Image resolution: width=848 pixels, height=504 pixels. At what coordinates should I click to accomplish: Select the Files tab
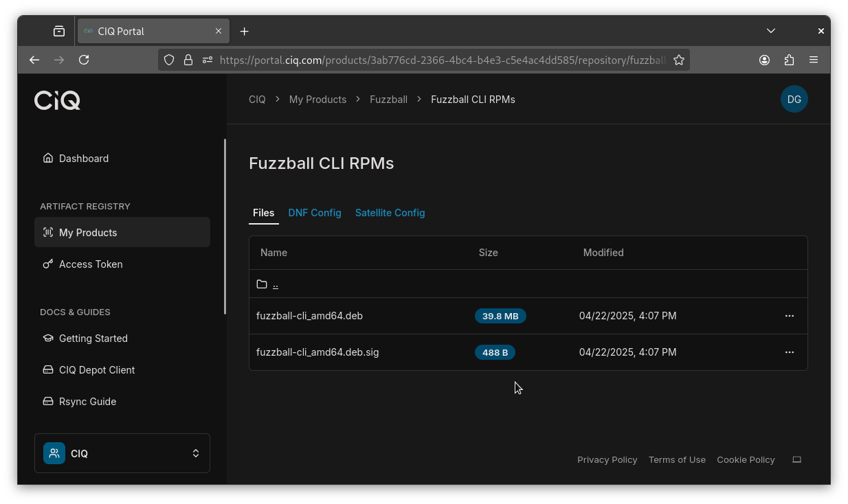264,213
